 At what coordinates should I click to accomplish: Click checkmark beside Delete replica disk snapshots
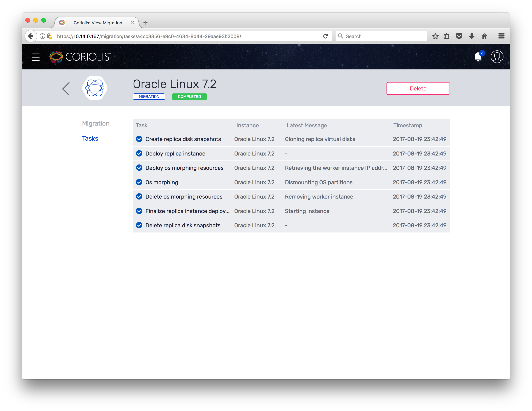pyautogui.click(x=139, y=225)
